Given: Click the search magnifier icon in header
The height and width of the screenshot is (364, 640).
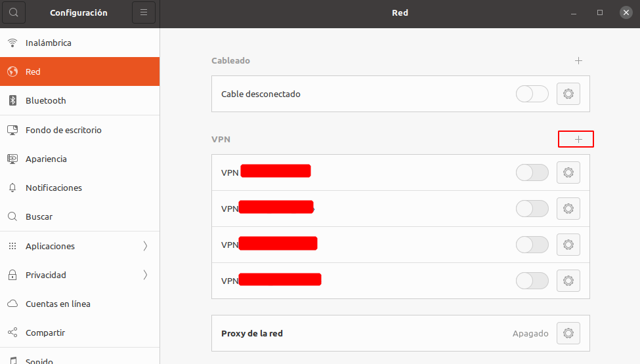Looking at the screenshot, I should [x=14, y=12].
